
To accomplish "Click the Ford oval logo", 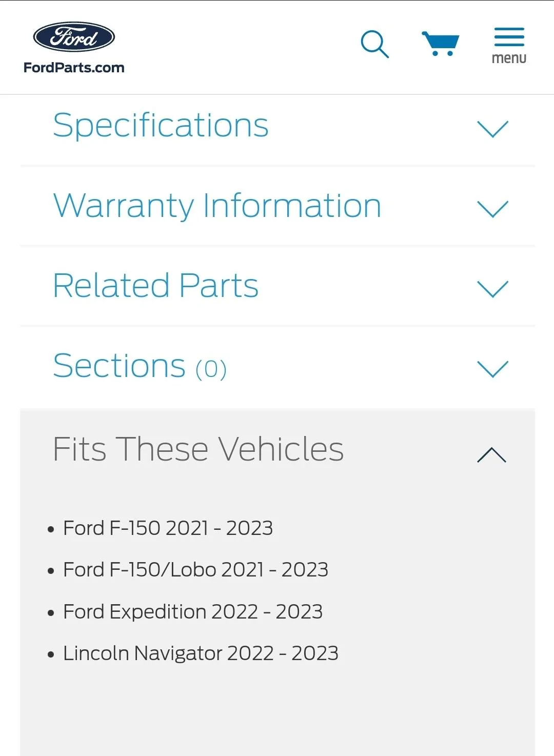I will coord(74,36).
